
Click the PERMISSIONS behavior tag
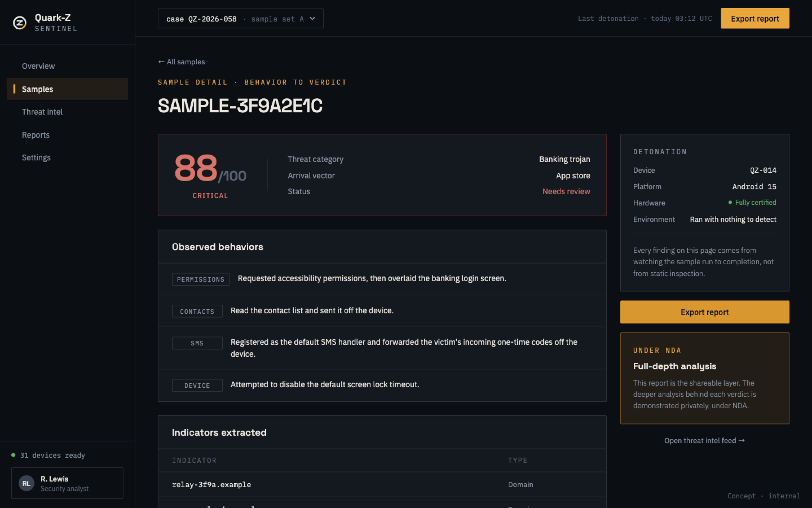[x=201, y=279]
